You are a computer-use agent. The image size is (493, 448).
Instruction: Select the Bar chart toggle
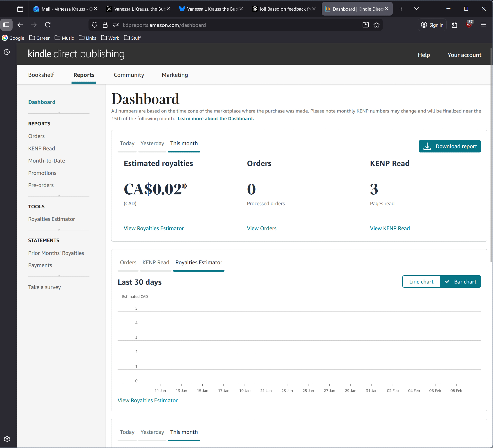tap(460, 282)
